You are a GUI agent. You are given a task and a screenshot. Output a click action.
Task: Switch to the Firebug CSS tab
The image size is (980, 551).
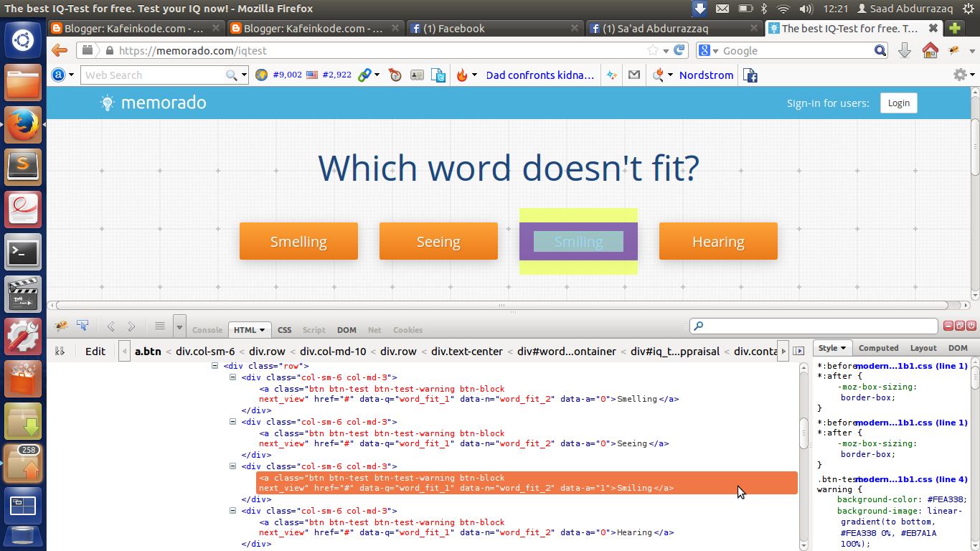click(x=285, y=330)
